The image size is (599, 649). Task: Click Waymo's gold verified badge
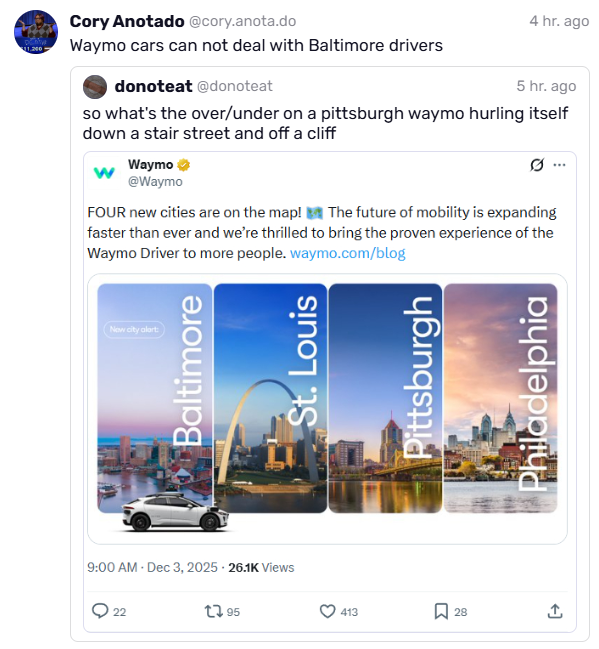click(x=183, y=165)
